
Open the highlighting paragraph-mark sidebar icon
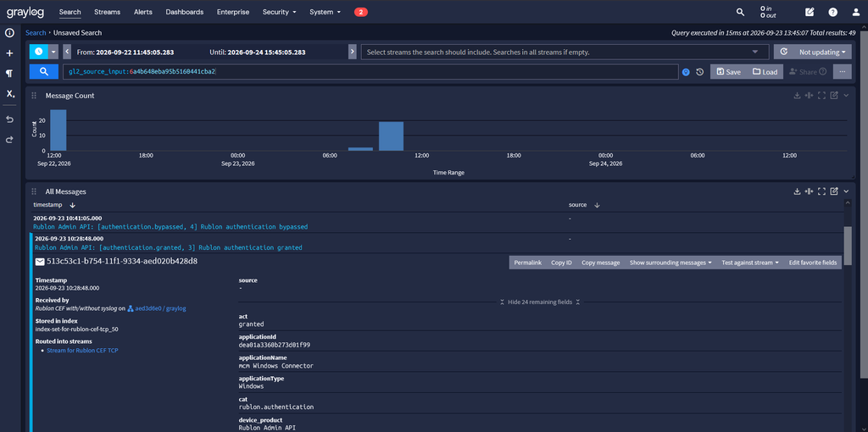pyautogui.click(x=9, y=74)
